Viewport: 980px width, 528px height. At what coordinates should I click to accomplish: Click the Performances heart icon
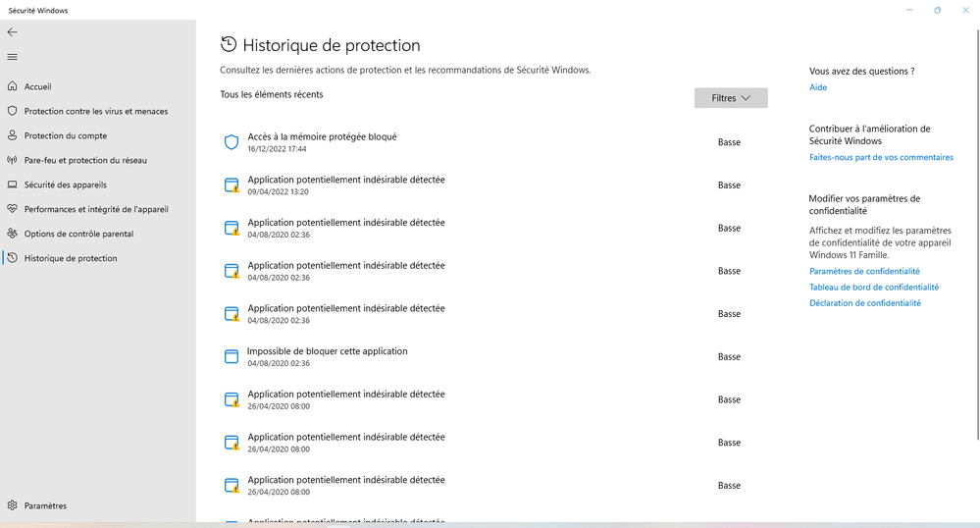click(x=13, y=209)
